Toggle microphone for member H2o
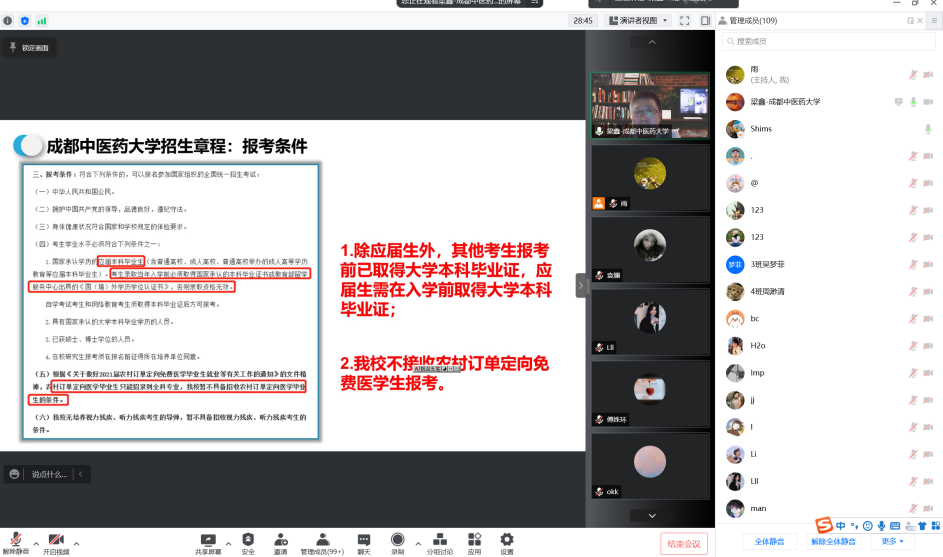The image size is (943, 557). [913, 346]
